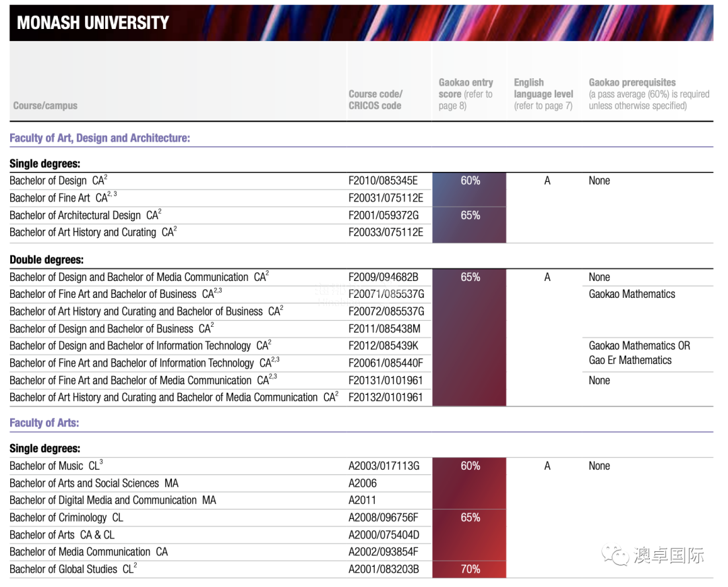Click course code F20031/075112E
The height and width of the screenshot is (587, 728).
(386, 198)
